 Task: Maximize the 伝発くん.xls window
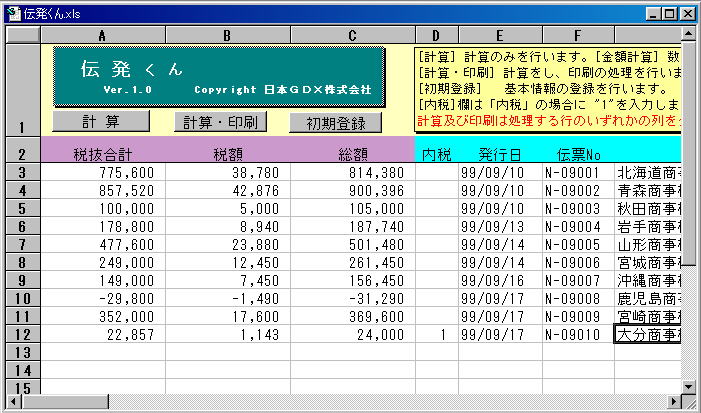pyautogui.click(x=669, y=12)
